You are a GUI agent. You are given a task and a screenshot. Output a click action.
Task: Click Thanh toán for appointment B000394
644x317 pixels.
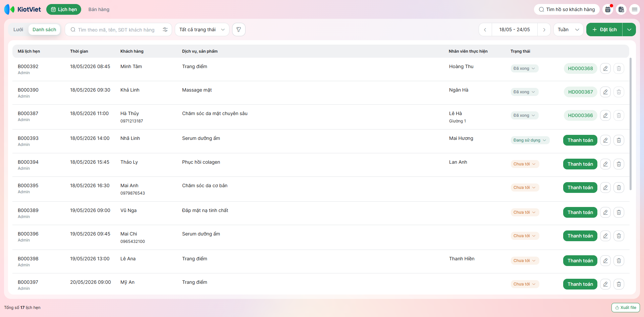(x=580, y=164)
